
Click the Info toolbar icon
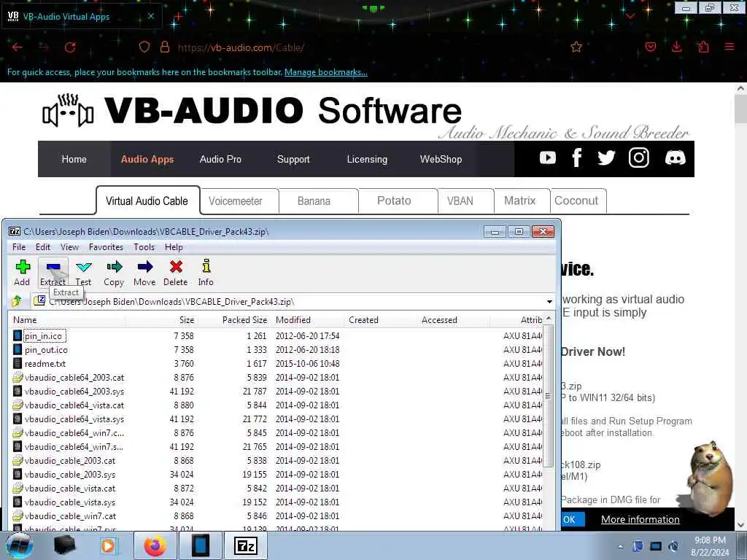[206, 273]
